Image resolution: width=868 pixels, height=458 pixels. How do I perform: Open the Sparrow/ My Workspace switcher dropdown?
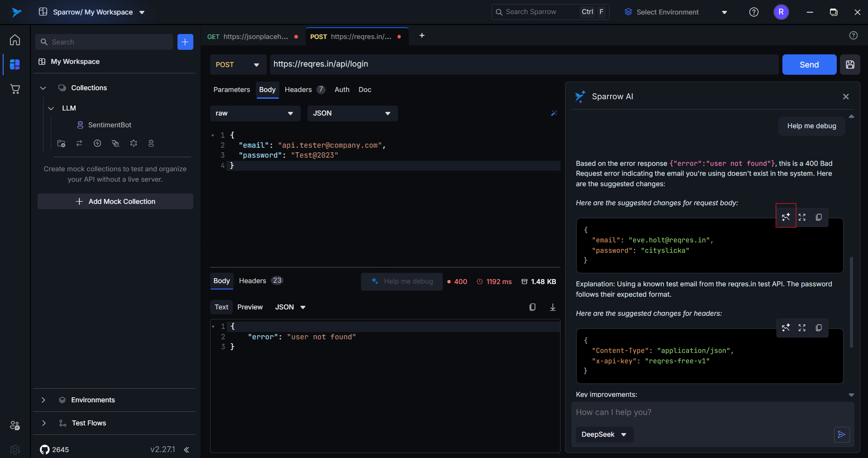(92, 12)
